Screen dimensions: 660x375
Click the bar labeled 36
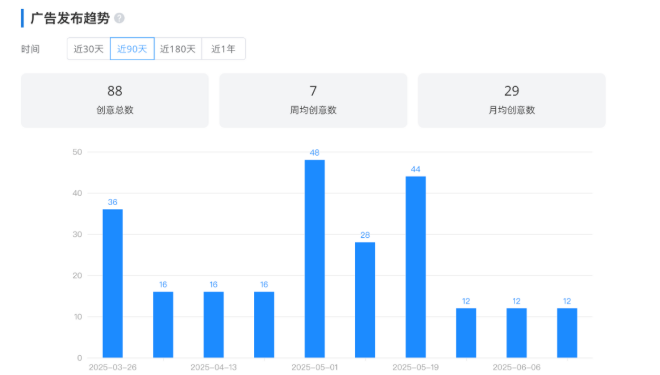tap(113, 283)
